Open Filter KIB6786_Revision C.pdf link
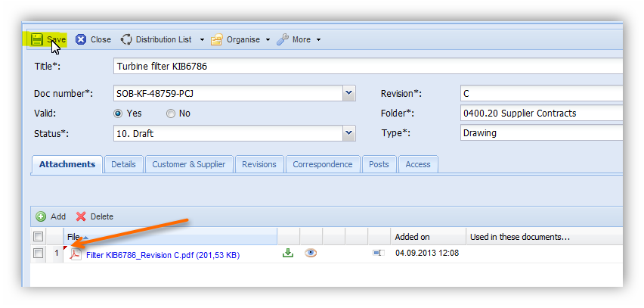The height and width of the screenshot is (308, 644). (163, 255)
